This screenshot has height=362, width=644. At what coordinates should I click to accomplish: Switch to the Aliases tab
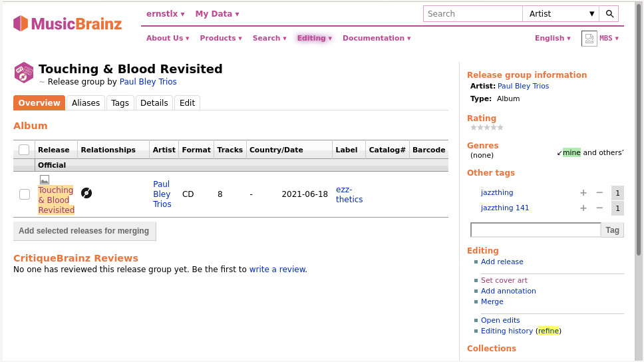(86, 102)
